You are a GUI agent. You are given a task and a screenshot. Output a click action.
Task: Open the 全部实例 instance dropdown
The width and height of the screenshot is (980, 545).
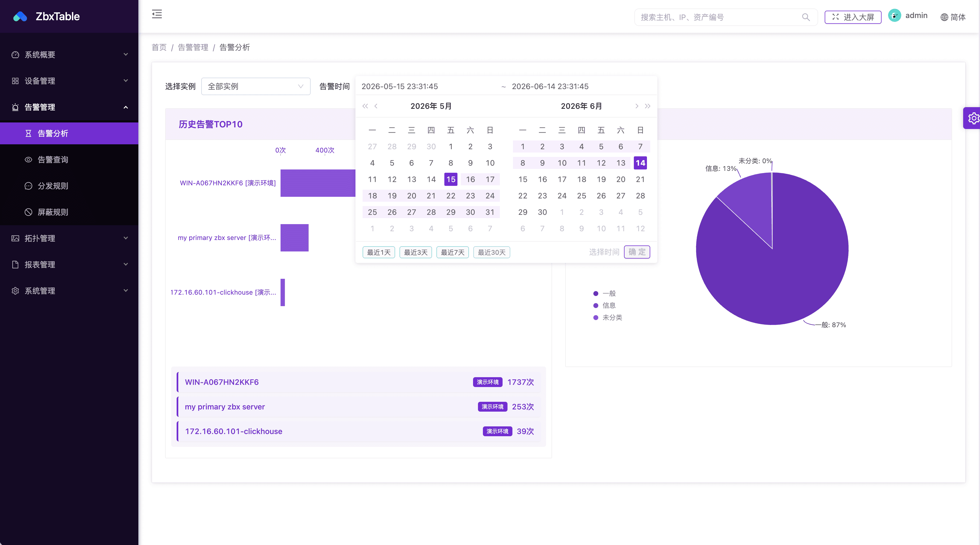coord(256,86)
